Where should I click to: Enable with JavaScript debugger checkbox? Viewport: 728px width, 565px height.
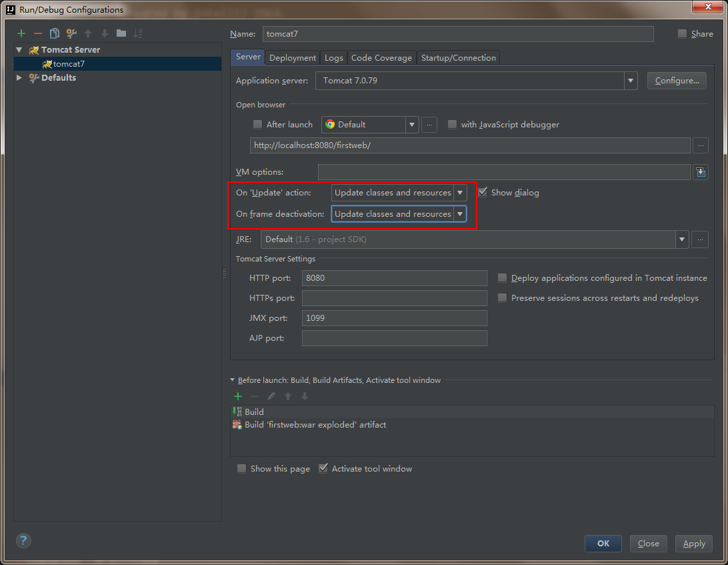click(x=452, y=125)
